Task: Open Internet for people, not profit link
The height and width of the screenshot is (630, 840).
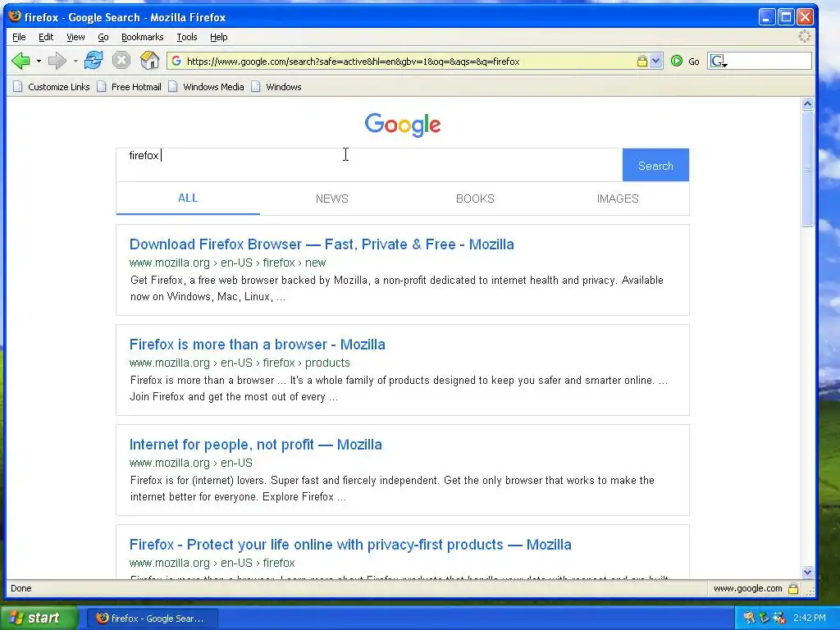Action: point(256,445)
